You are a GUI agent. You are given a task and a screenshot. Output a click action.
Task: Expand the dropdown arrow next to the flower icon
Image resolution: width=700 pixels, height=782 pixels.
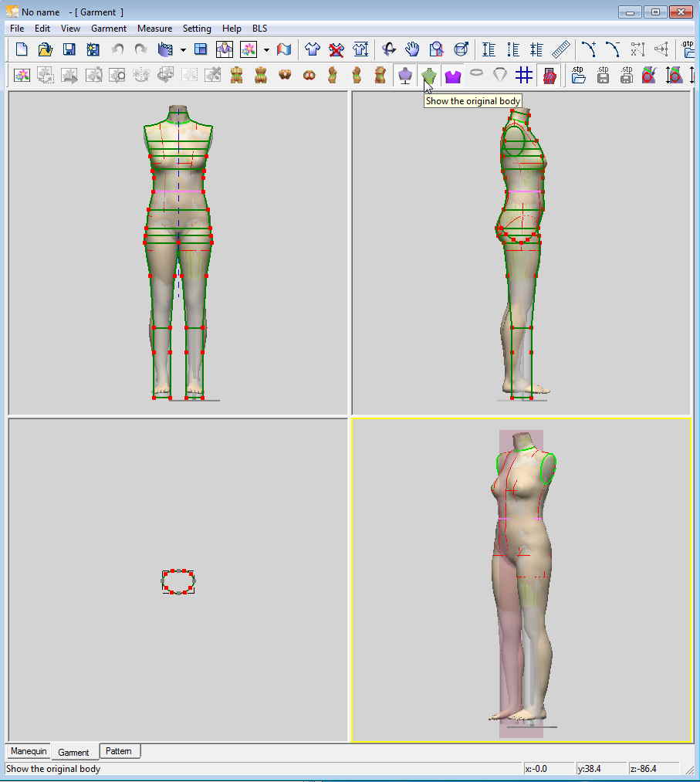(x=266, y=50)
